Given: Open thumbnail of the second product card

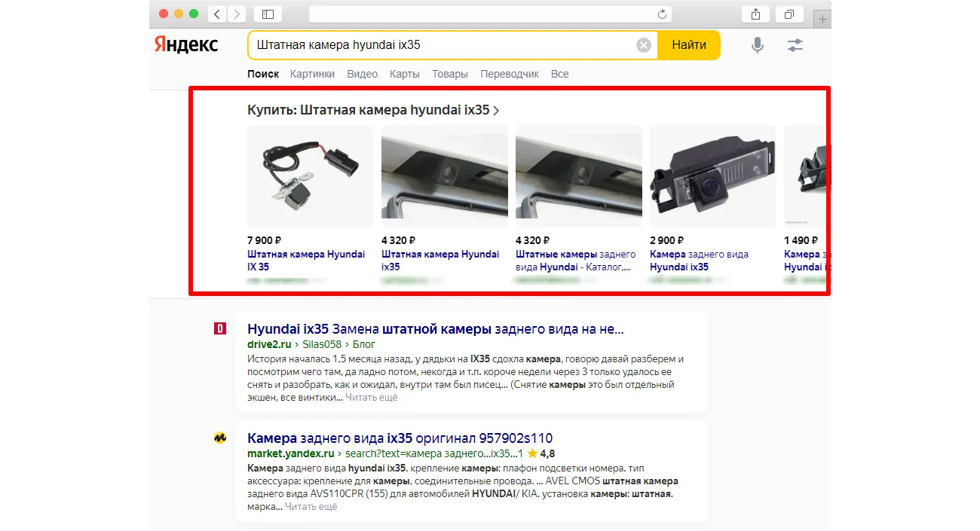Looking at the screenshot, I should [x=445, y=176].
